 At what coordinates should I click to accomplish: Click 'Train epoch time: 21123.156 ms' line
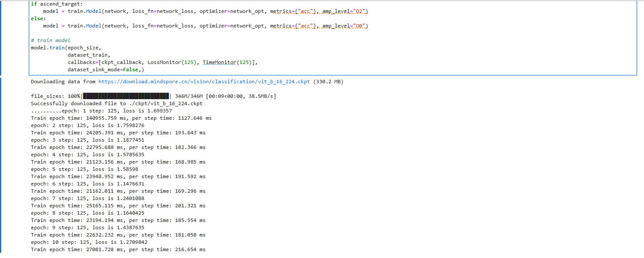click(118, 162)
